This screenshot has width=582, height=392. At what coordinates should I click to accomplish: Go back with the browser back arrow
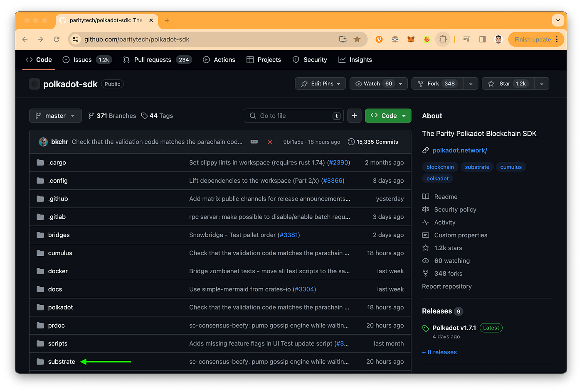click(25, 39)
